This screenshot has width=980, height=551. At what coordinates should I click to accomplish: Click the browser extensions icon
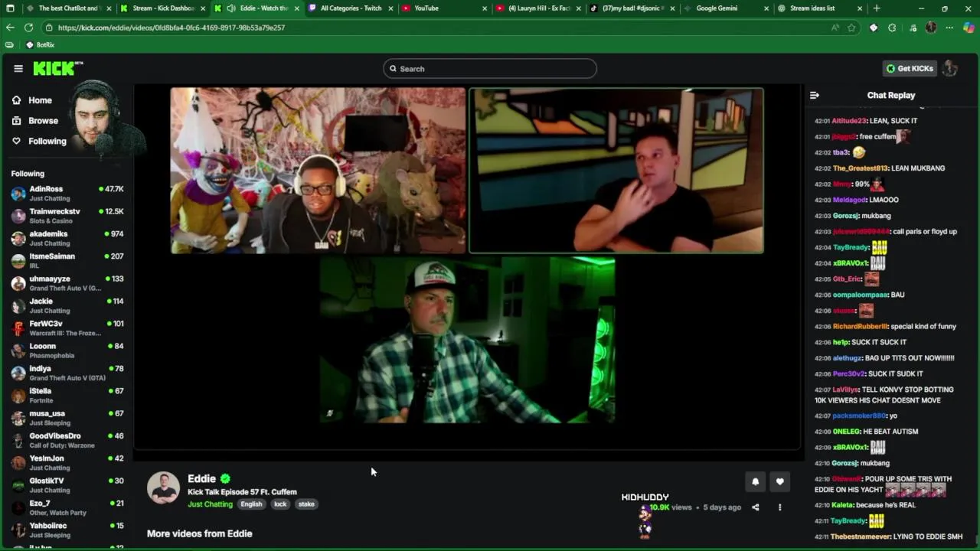(892, 28)
